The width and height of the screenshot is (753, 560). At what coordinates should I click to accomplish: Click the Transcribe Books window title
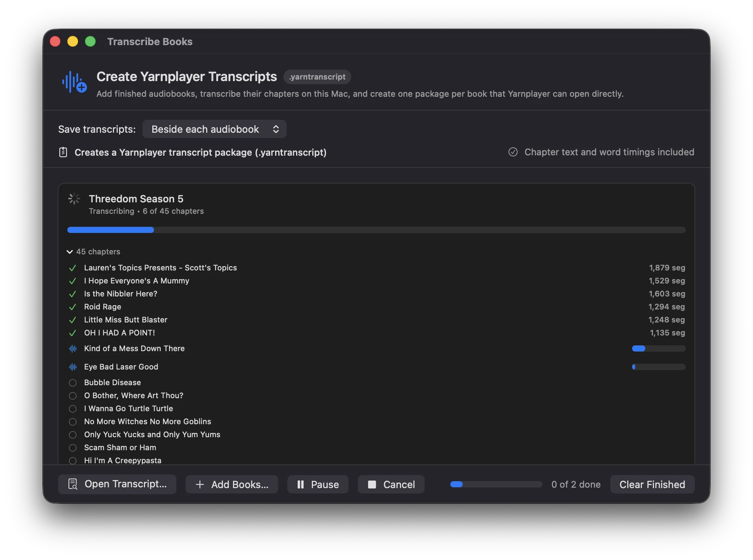click(150, 42)
